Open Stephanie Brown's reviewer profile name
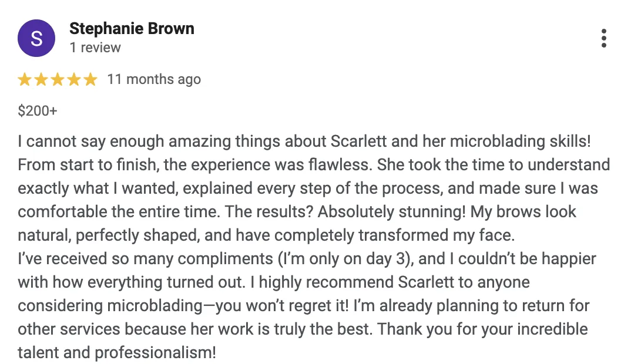Image resolution: width=631 pixels, height=364 pixels. point(132,29)
